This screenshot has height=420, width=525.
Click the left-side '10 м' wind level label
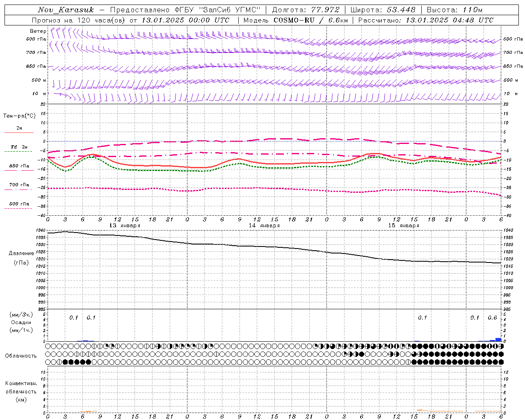39,94
